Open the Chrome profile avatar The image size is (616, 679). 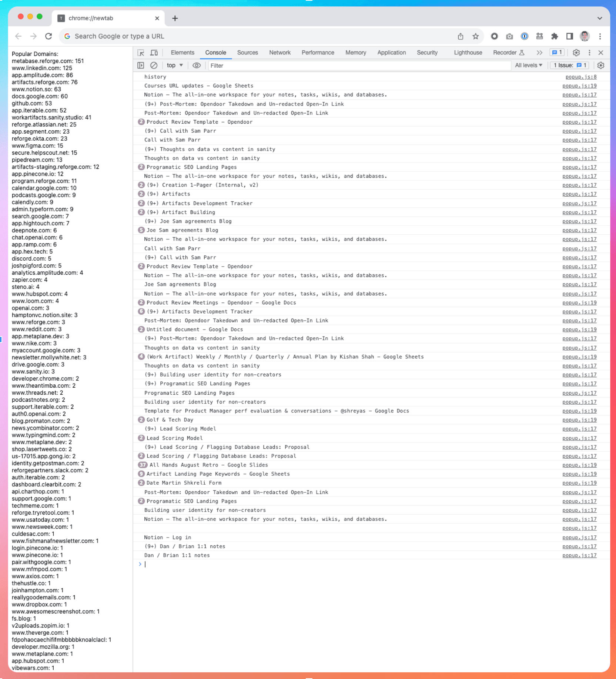point(585,36)
